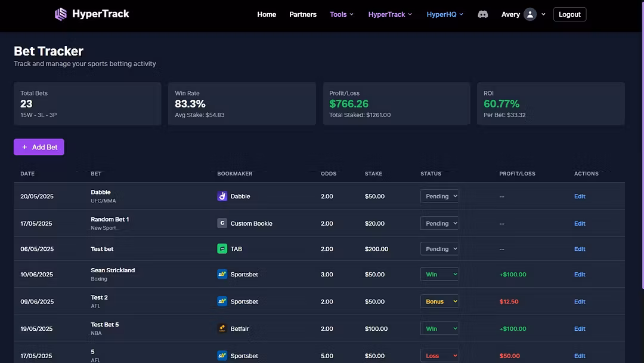This screenshot has width=644, height=363.
Task: Click the TAB bookmaker icon
Action: click(222, 249)
